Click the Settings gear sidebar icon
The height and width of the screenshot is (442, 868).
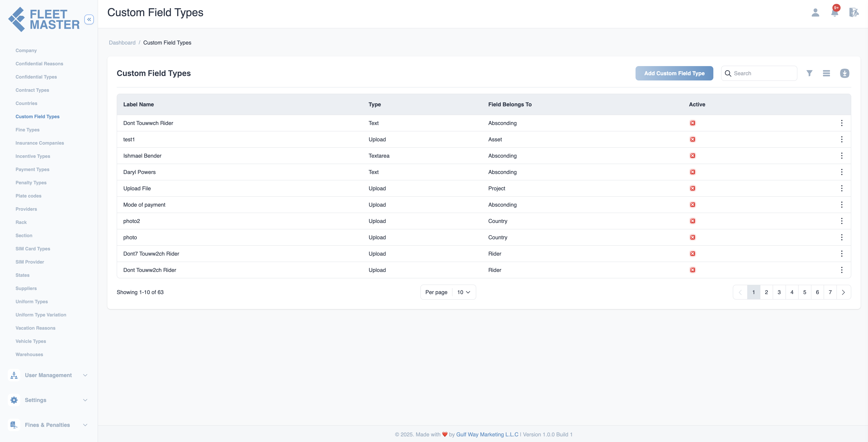tap(14, 400)
